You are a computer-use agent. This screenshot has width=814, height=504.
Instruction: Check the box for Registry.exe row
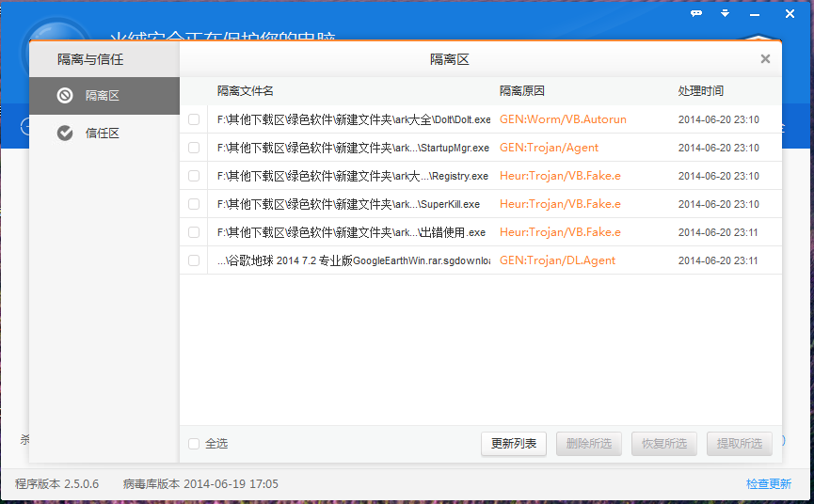[194, 176]
